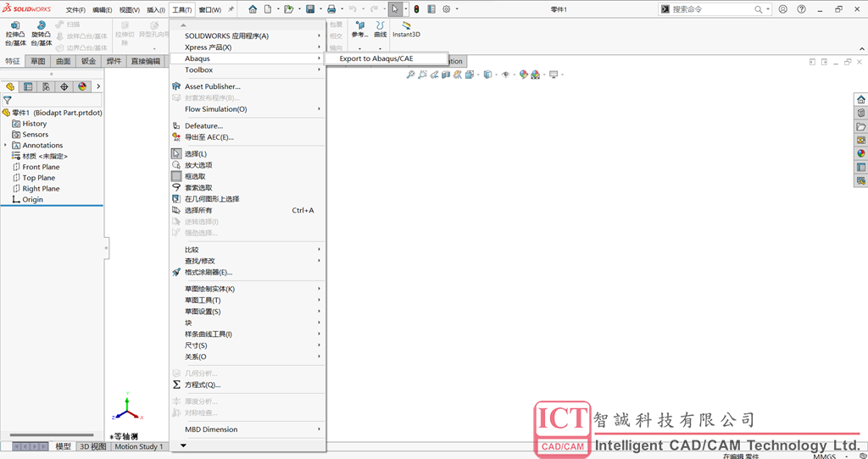This screenshot has width=868, height=459.
Task: Open the File Explorer task pane folder icon
Action: click(x=861, y=127)
